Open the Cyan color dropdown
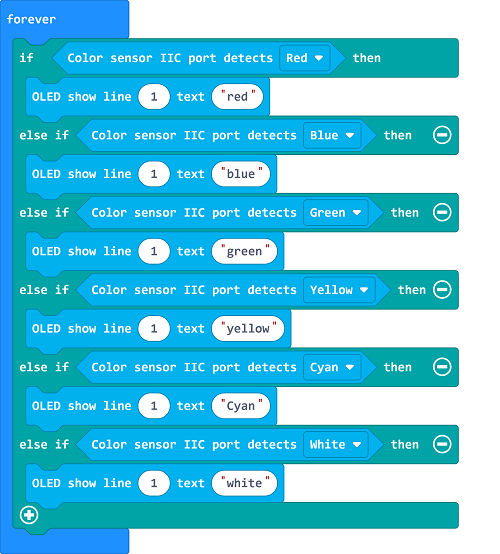500x554 pixels. pyautogui.click(x=332, y=367)
